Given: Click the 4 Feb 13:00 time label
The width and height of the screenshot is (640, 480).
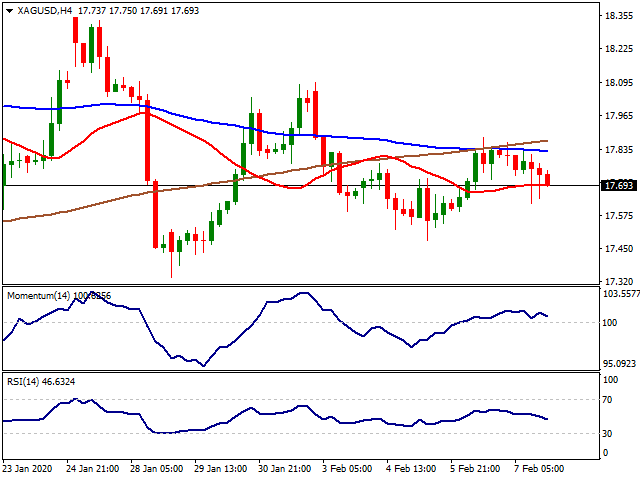Looking at the screenshot, I should (411, 469).
